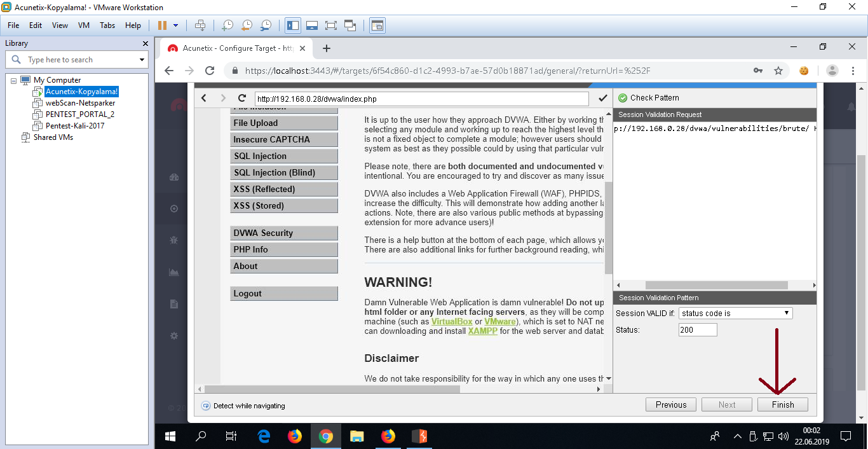Toggle the VMware Library sidebar view

coord(293,25)
